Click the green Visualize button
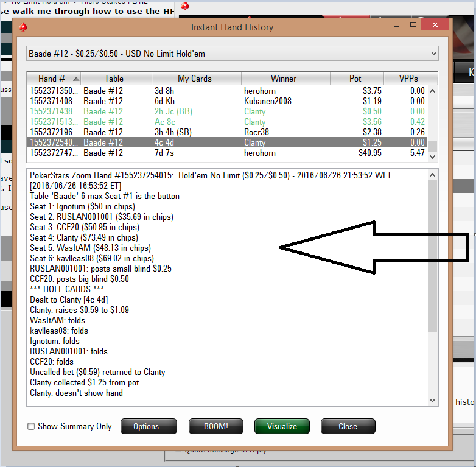The height and width of the screenshot is (467, 476). [282, 426]
